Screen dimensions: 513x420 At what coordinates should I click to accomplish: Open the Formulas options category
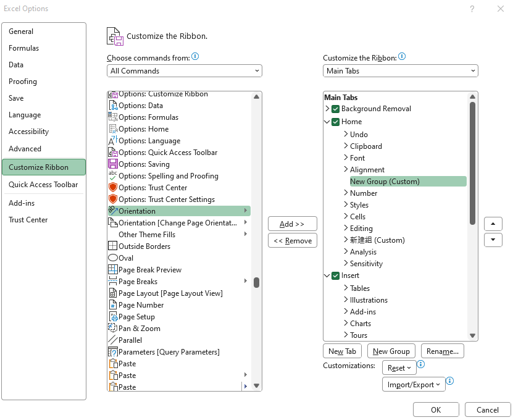(x=44, y=48)
